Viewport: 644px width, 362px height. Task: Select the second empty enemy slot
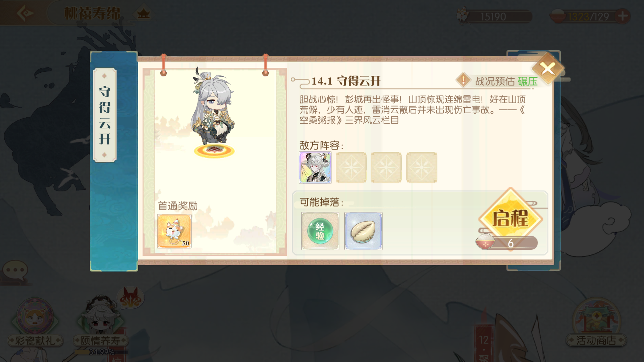pyautogui.click(x=386, y=168)
